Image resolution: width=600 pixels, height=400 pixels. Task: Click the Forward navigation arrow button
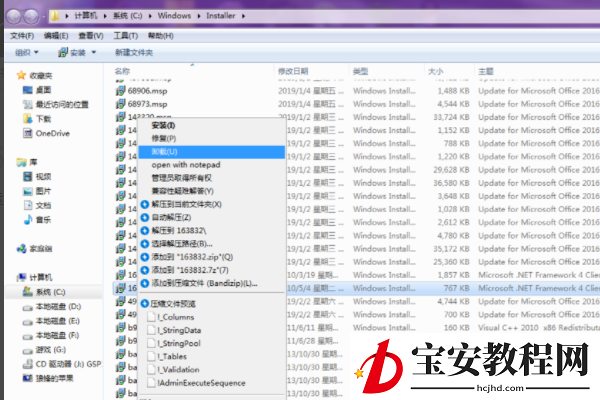click(x=31, y=16)
